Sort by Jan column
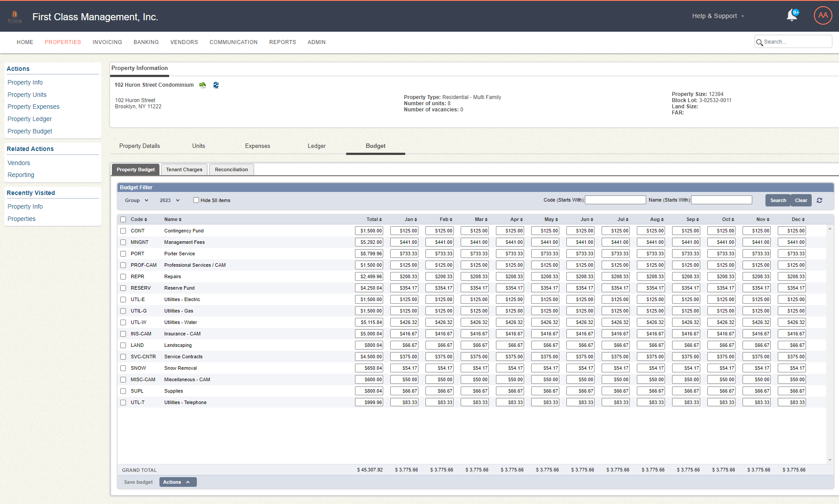Viewport: 839px width, 504px height. pos(410,219)
